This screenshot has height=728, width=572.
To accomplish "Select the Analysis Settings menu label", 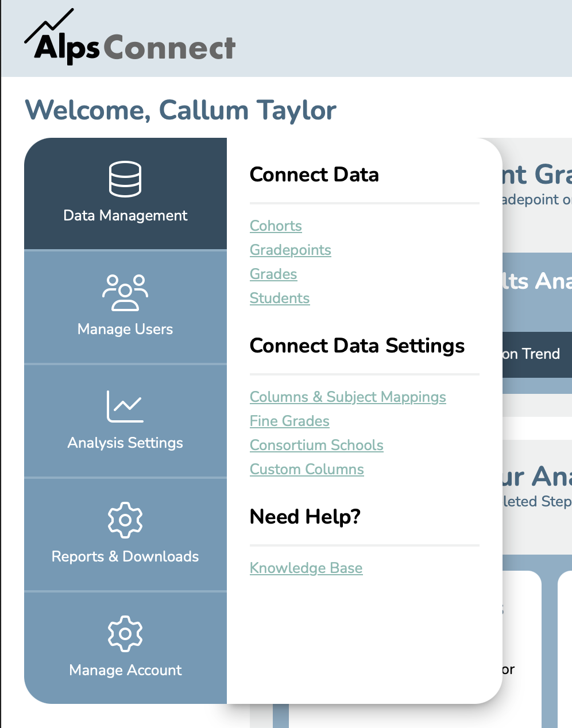I will (x=125, y=443).
